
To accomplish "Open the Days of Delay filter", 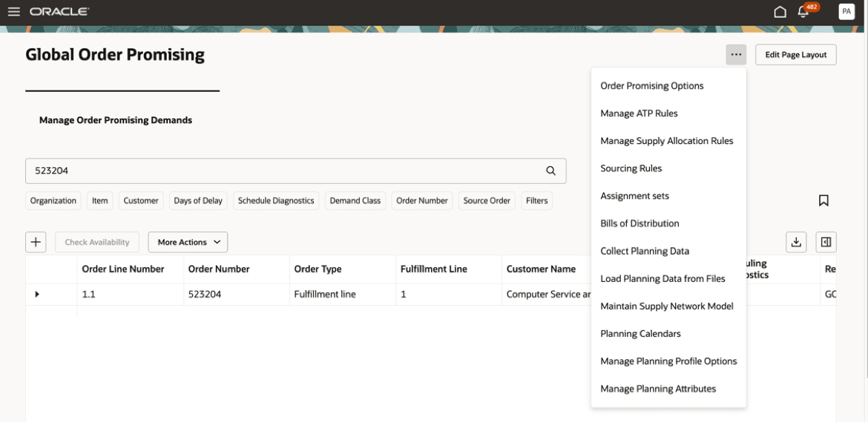I will click(198, 200).
